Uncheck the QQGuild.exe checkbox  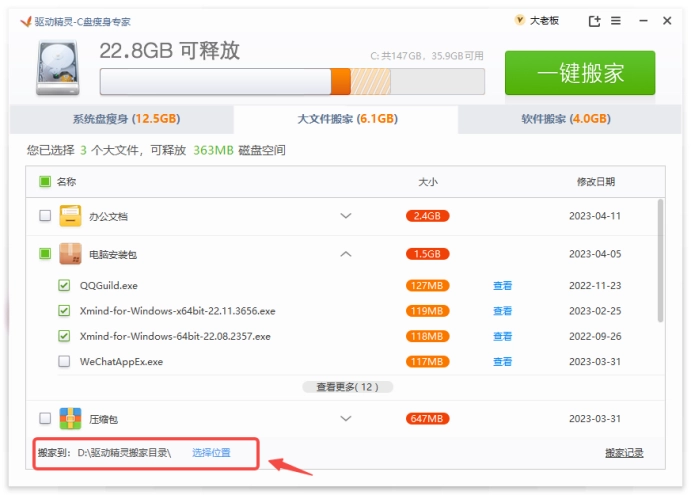coord(64,285)
